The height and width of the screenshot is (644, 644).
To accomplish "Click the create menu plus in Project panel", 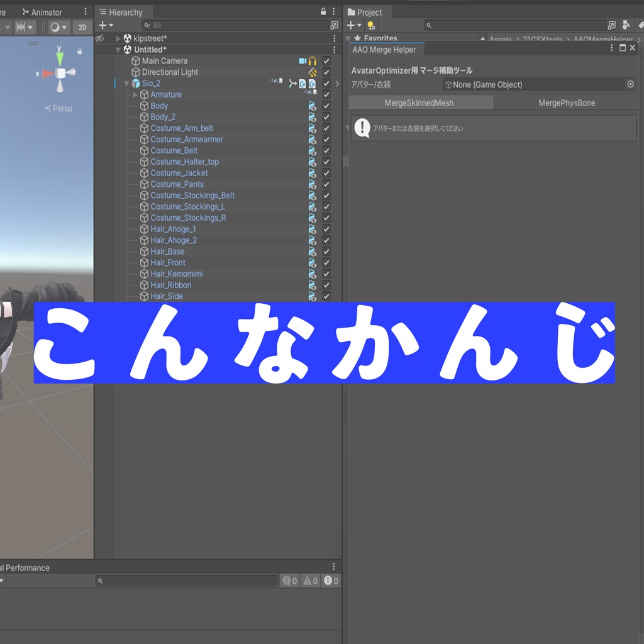I will (x=350, y=25).
